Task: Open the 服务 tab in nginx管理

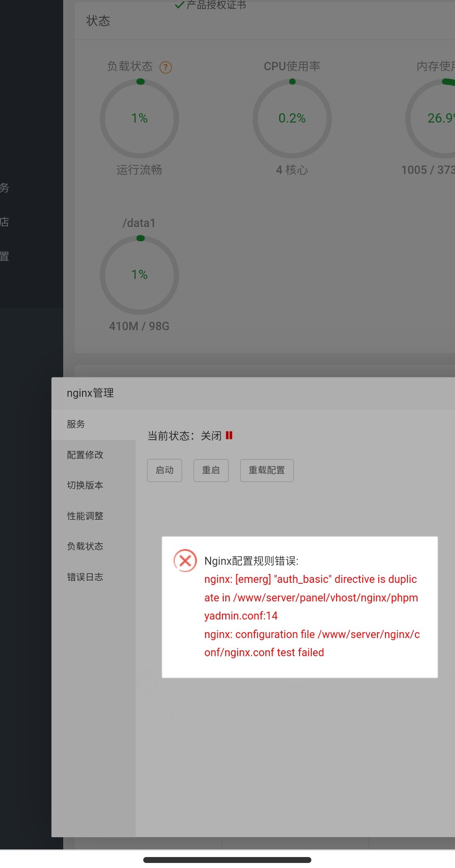Action: point(94,424)
